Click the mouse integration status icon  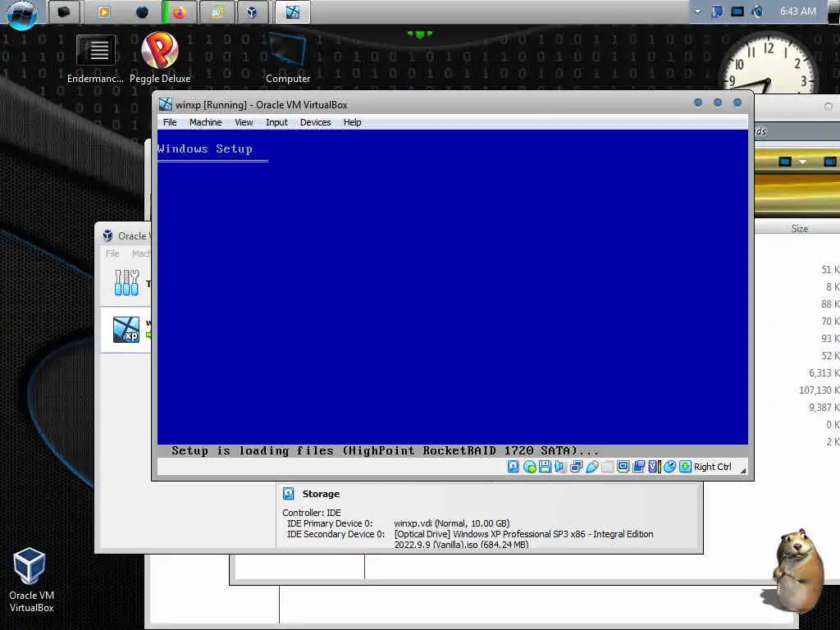tap(669, 467)
